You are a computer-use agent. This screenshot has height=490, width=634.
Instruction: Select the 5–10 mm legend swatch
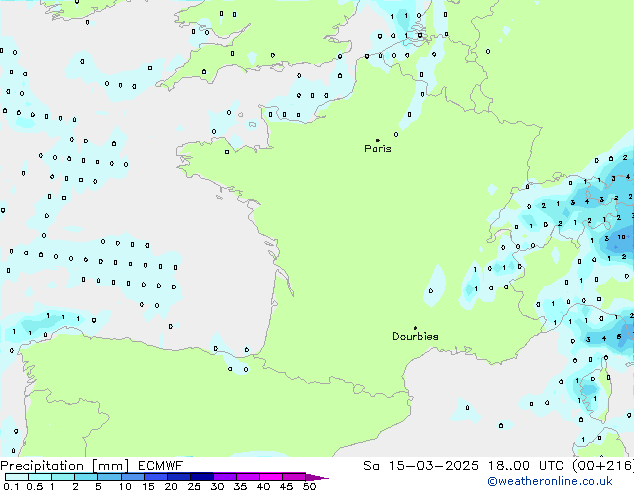pos(109,477)
